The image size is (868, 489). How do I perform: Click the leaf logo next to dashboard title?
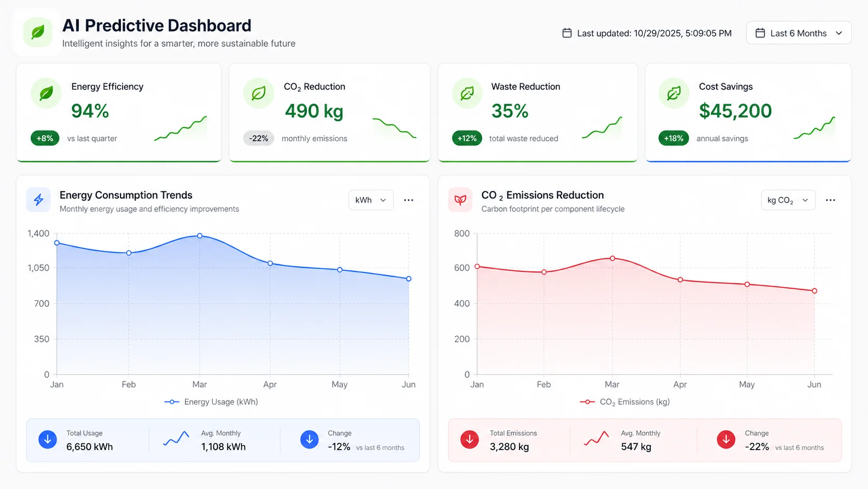[36, 32]
